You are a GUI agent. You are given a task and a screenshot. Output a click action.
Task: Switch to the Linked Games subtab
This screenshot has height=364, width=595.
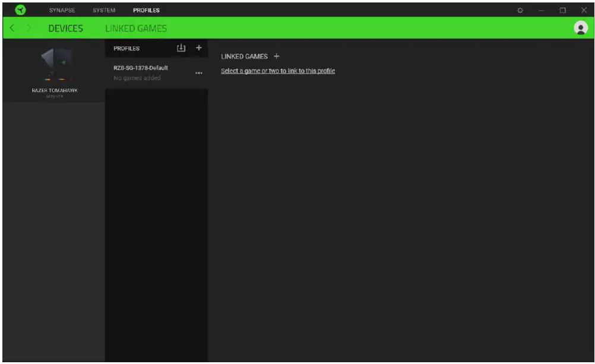(x=136, y=28)
